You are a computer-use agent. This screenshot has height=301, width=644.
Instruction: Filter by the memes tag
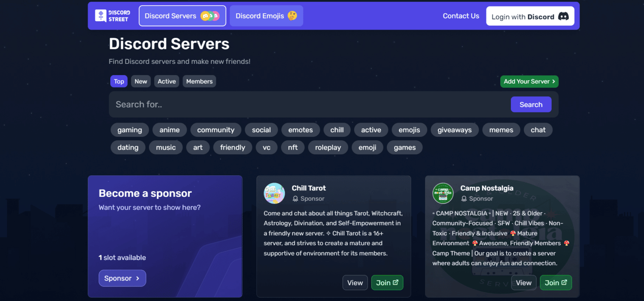coord(501,130)
